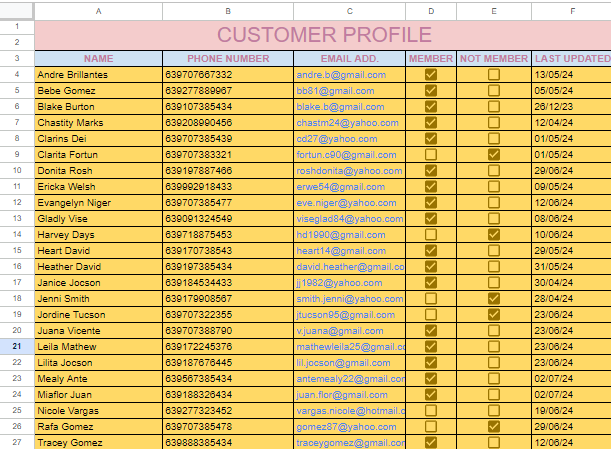Select date cell 19/06/24
This screenshot has height=449, width=611.
(572, 410)
